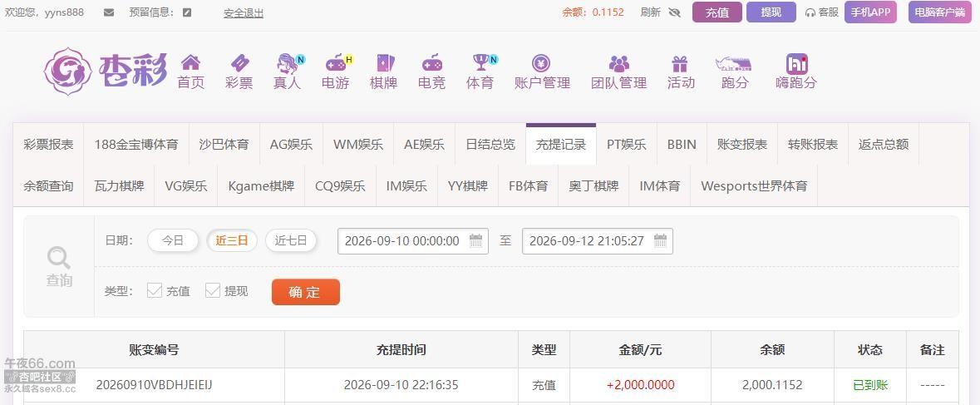Screen dimensions: 980x405
Task: Switch to the 彩票报表 tab
Action: tap(48, 145)
